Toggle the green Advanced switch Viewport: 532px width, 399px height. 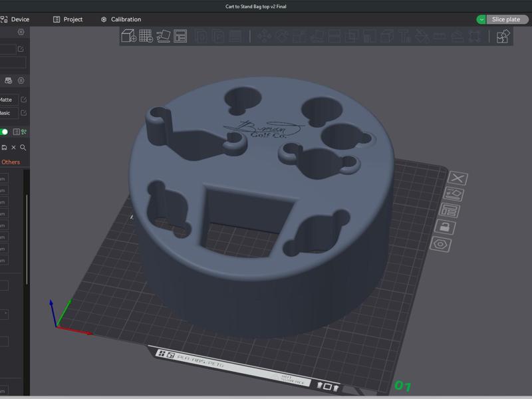4,132
